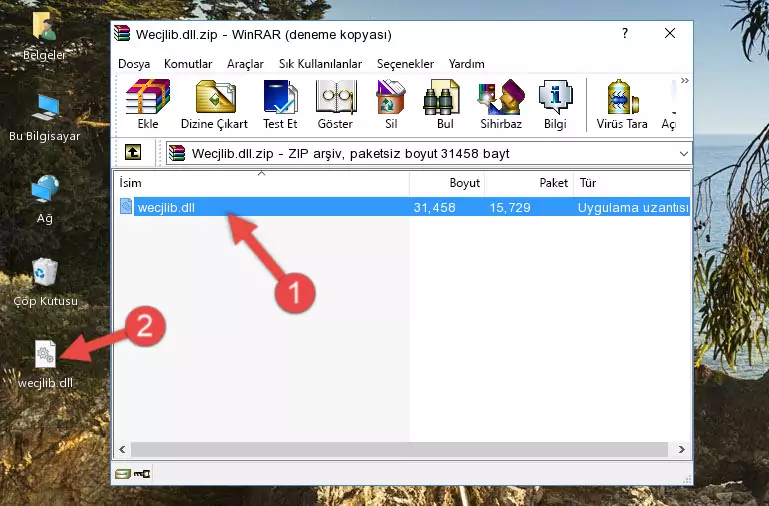Open the Seçenekler menu
Image resolution: width=769 pixels, height=506 pixels.
pos(405,64)
